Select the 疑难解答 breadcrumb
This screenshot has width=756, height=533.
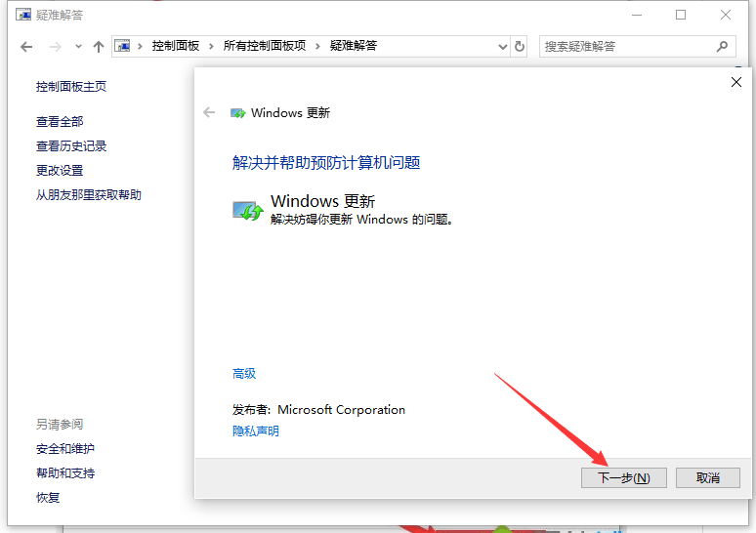click(x=354, y=46)
